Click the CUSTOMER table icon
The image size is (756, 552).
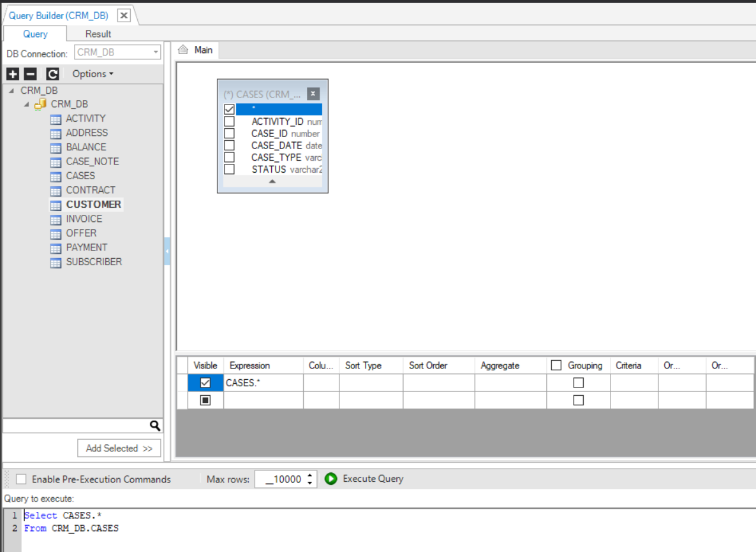(x=56, y=205)
